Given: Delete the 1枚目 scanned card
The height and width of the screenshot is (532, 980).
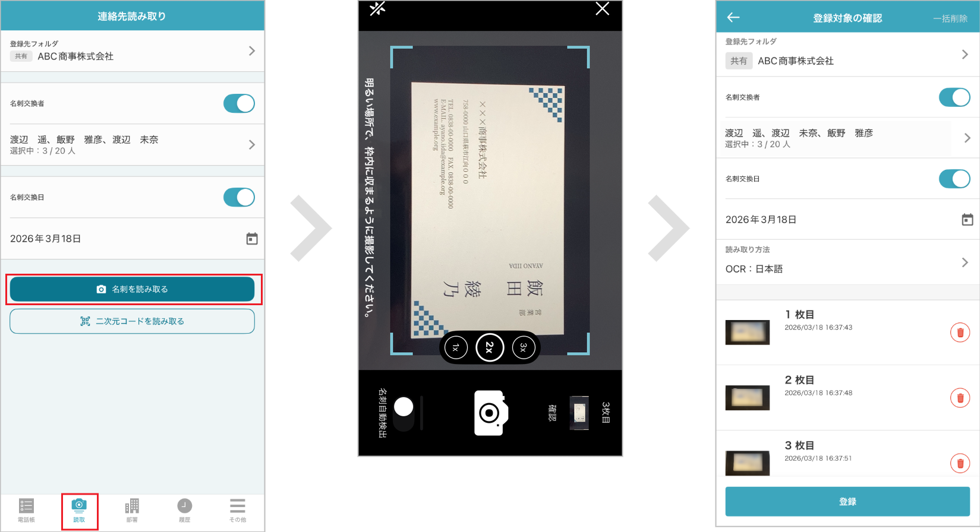Looking at the screenshot, I should coord(959,332).
